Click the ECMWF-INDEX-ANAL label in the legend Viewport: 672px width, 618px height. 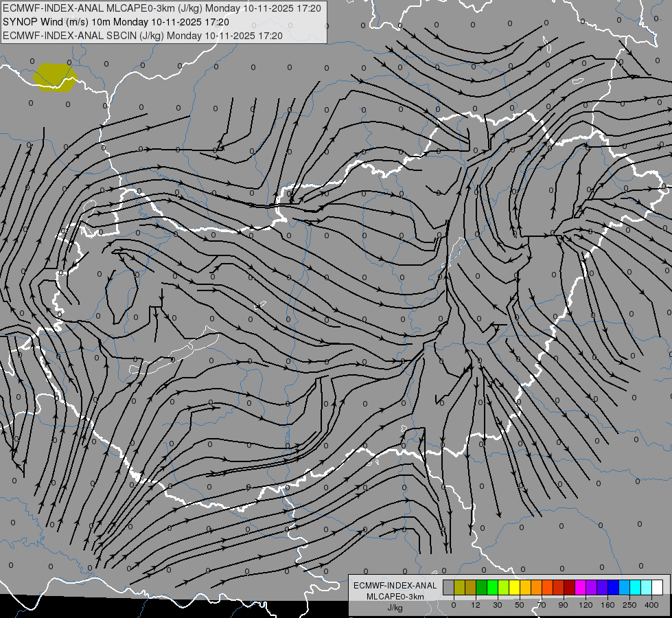pos(395,586)
